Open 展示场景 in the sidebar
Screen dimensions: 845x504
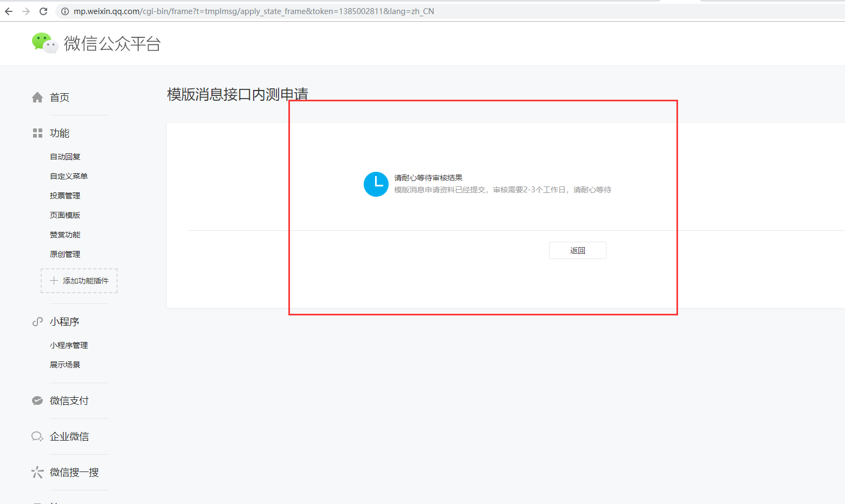65,365
